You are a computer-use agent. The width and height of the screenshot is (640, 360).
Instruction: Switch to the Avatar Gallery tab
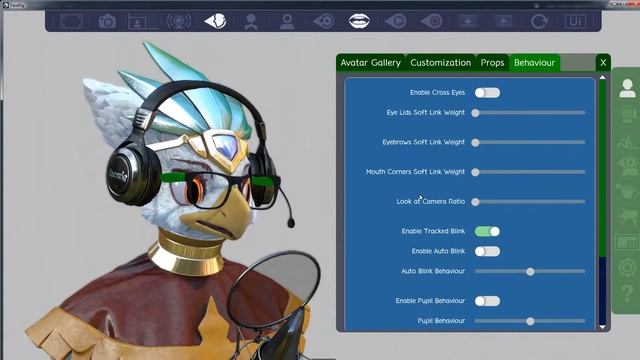tap(371, 63)
